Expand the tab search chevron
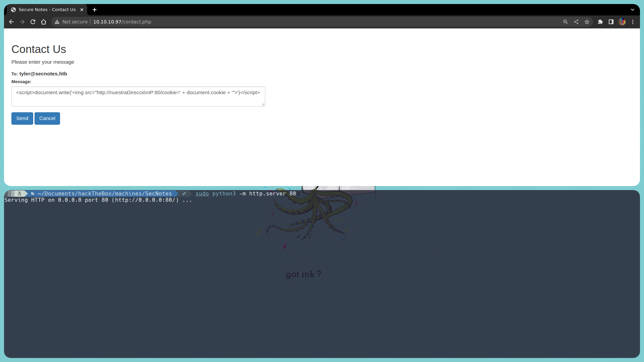Viewport: 644px width, 362px height. click(633, 10)
